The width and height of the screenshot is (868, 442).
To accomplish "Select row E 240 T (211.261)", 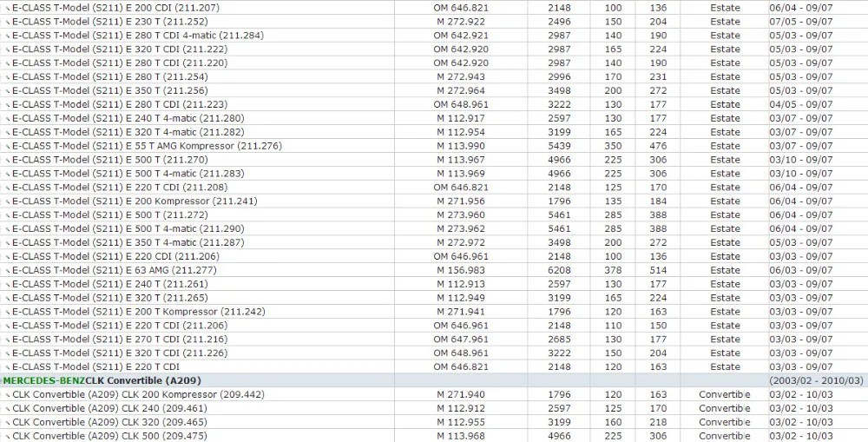I will pos(434,284).
